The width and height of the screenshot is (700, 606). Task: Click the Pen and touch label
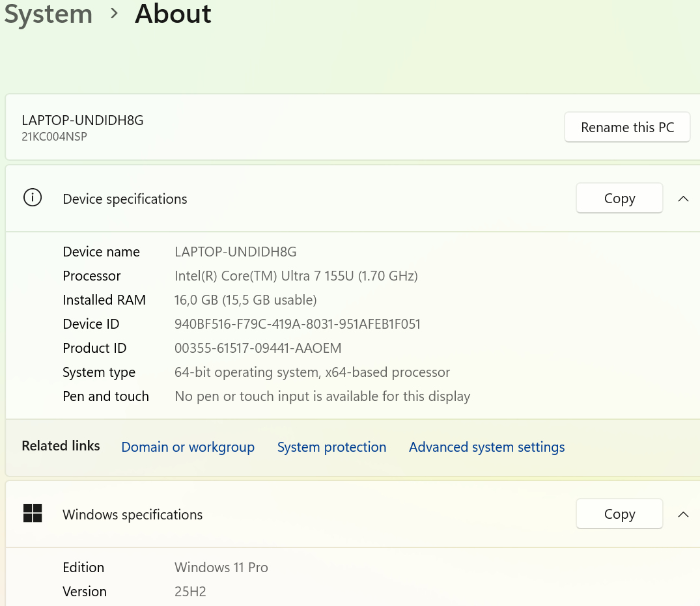point(105,396)
